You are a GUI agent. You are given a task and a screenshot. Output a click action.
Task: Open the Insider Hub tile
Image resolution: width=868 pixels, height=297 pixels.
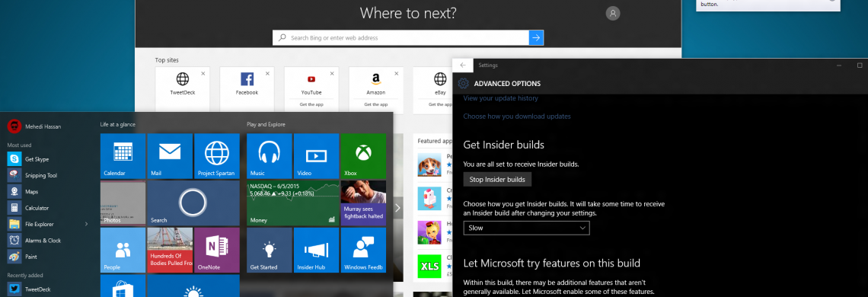pos(317,251)
